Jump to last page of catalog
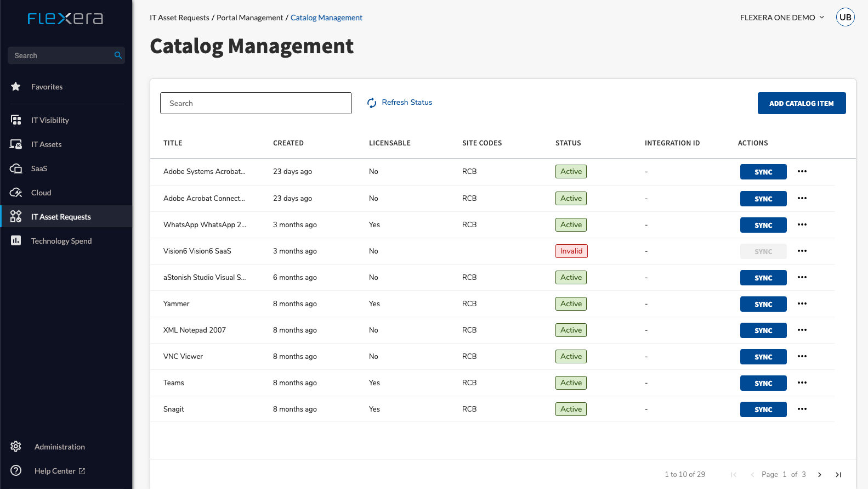 [x=838, y=475]
